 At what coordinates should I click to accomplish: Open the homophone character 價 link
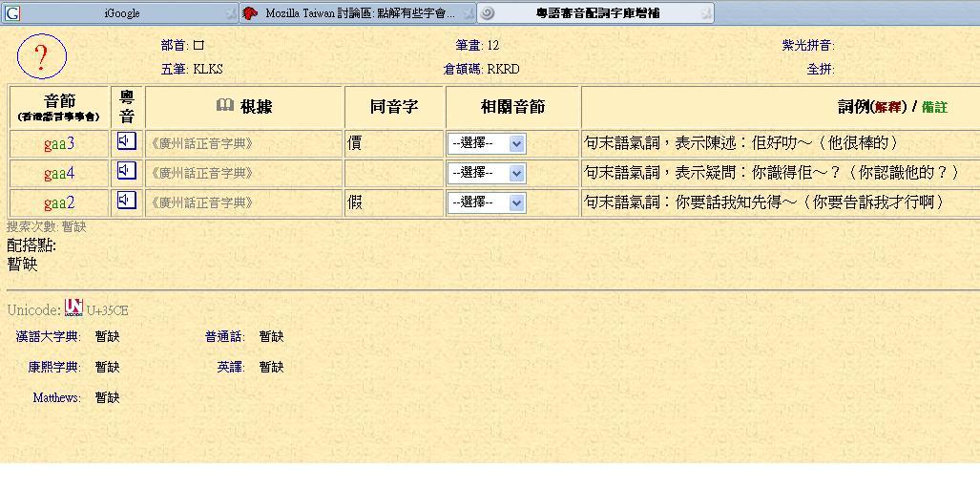coord(354,144)
